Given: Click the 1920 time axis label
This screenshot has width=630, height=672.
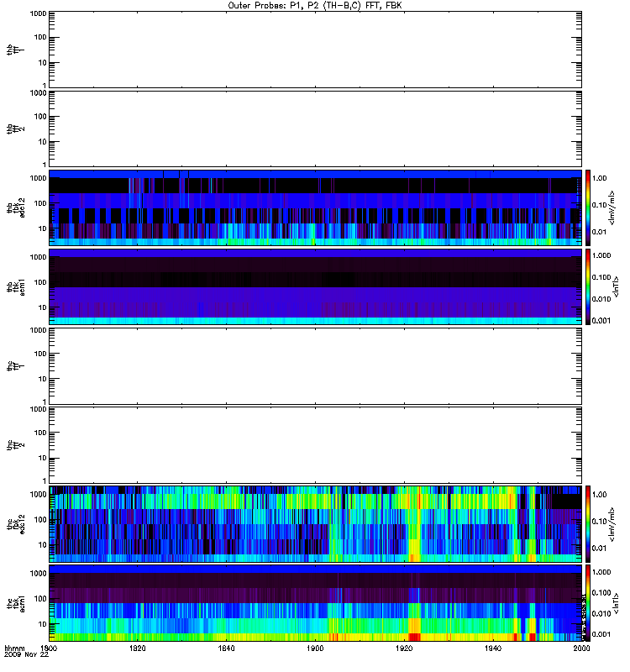Looking at the screenshot, I should tap(404, 648).
